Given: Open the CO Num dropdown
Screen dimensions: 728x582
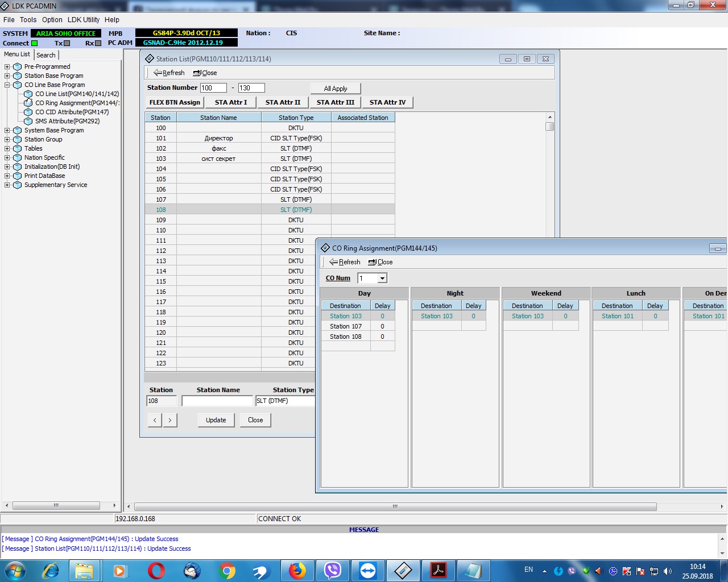Looking at the screenshot, I should 382,278.
